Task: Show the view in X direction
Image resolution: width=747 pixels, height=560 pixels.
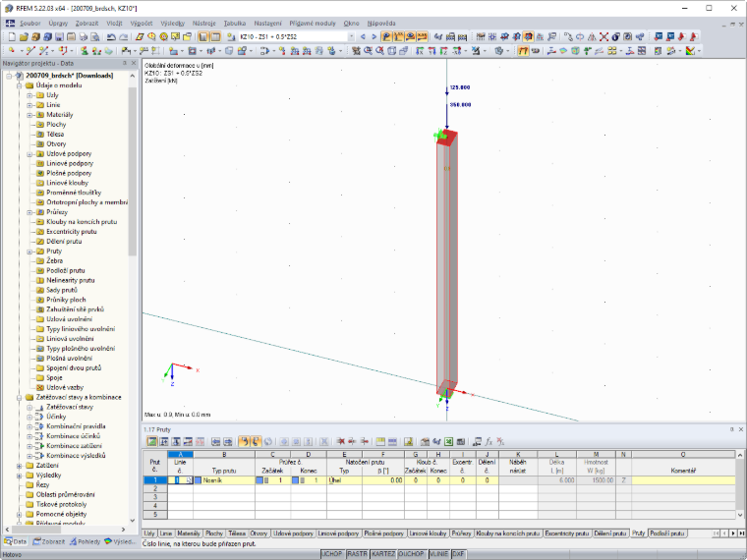Action: point(420,50)
